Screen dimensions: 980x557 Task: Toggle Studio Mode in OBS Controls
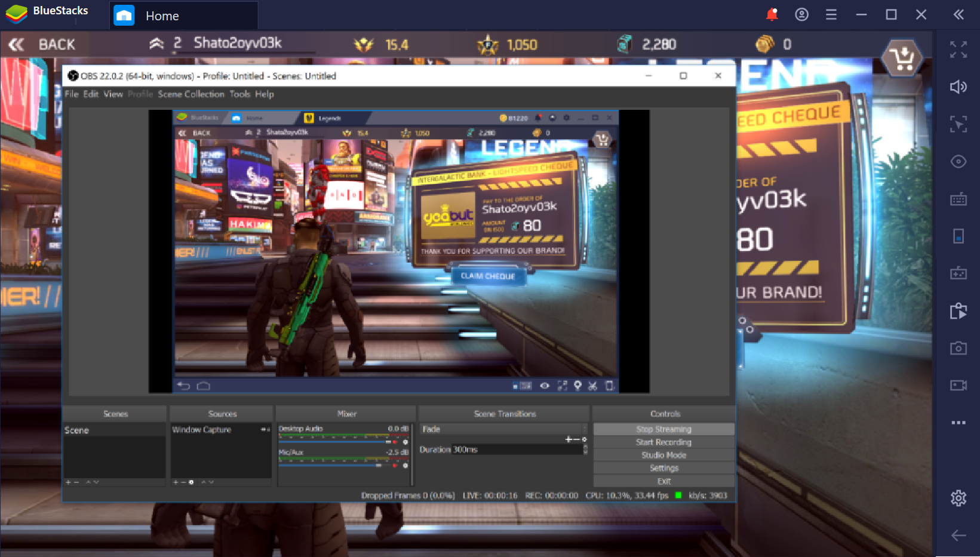tap(663, 455)
